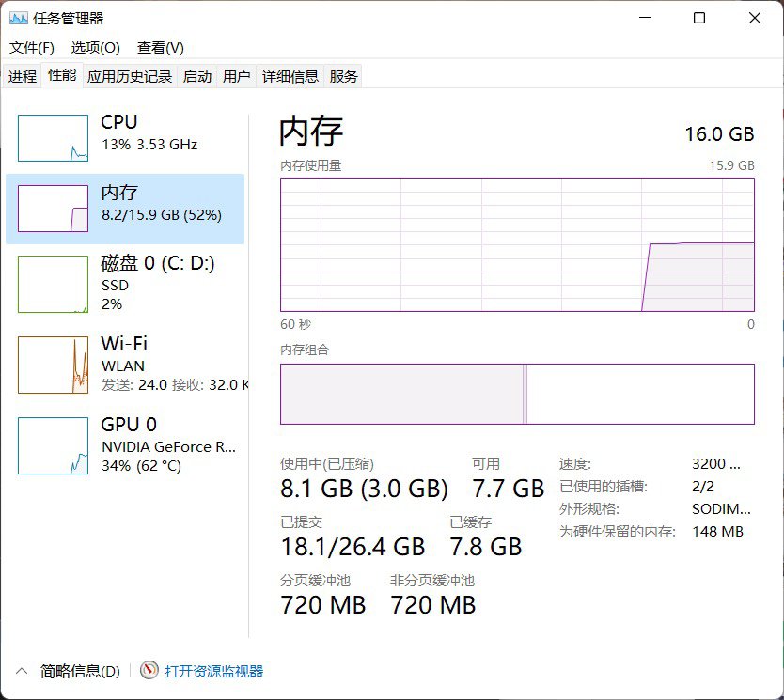Switch to the 进程 (Processes) tab
This screenshot has height=700, width=784.
(23, 76)
